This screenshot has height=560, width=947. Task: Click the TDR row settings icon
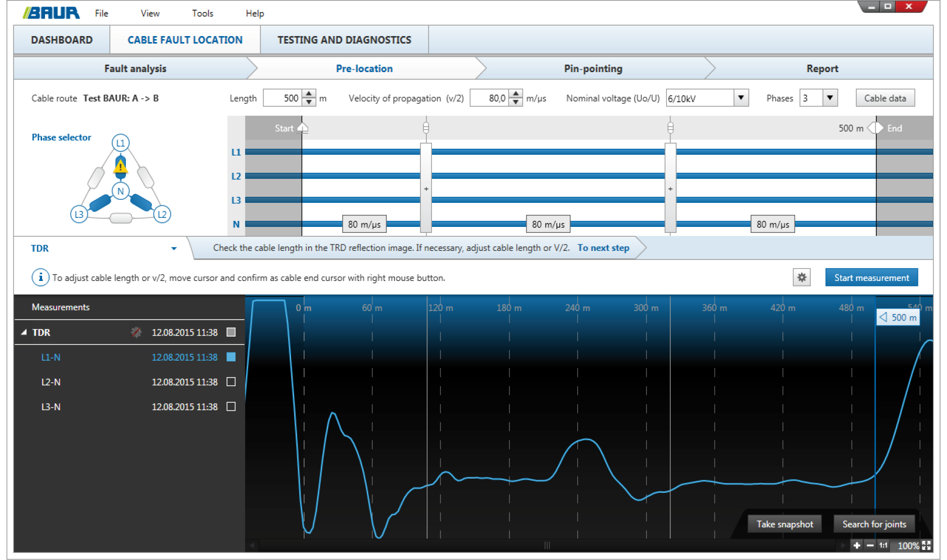point(136,332)
